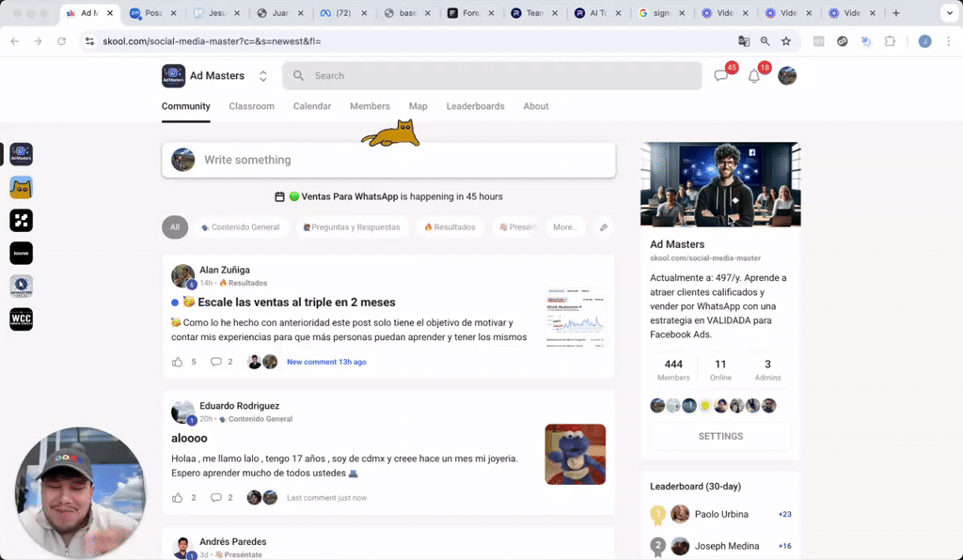Click New comment 13h ago link
Image resolution: width=963 pixels, height=560 pixels.
[x=326, y=362]
